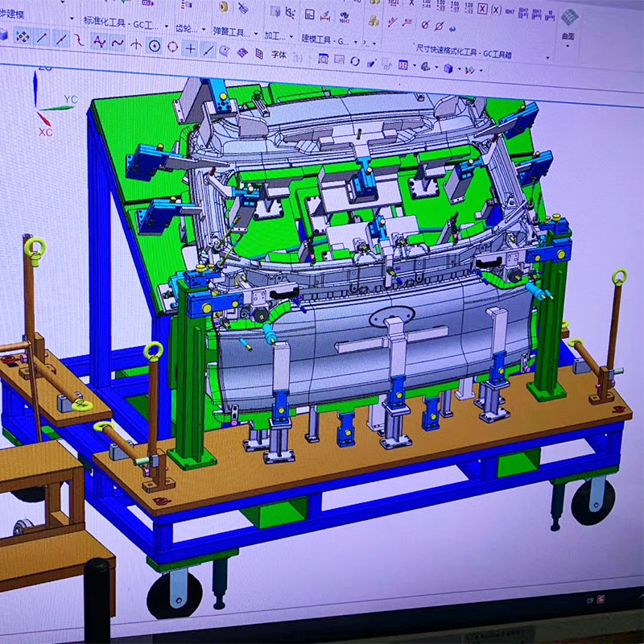Click the parenthesized (X) reference dimension icon
Screen dimensions: 644x644
[497, 9]
